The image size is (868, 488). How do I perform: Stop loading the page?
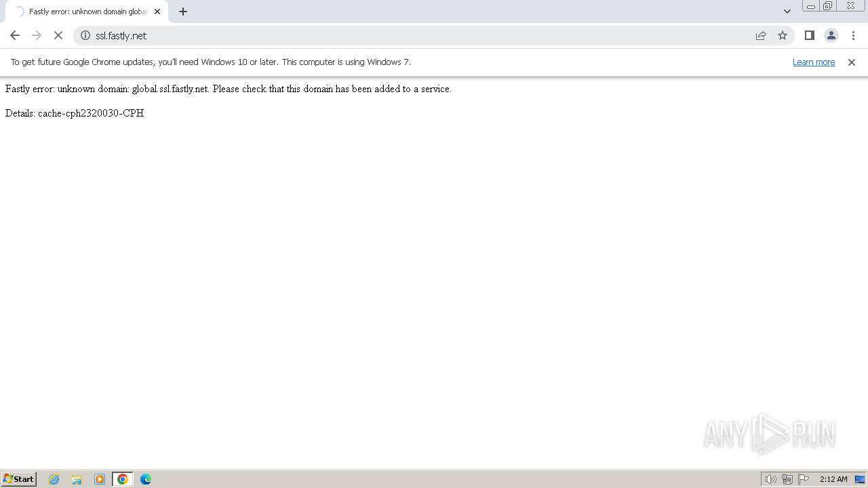58,35
